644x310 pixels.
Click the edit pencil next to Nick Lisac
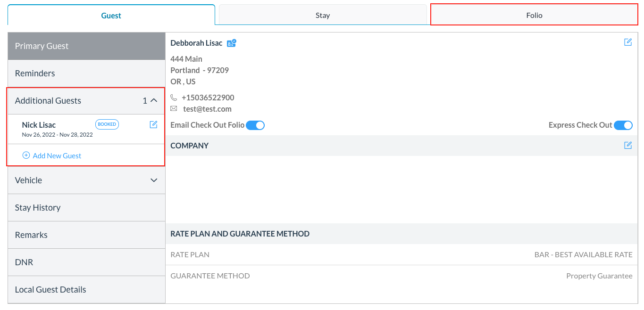[x=153, y=124]
